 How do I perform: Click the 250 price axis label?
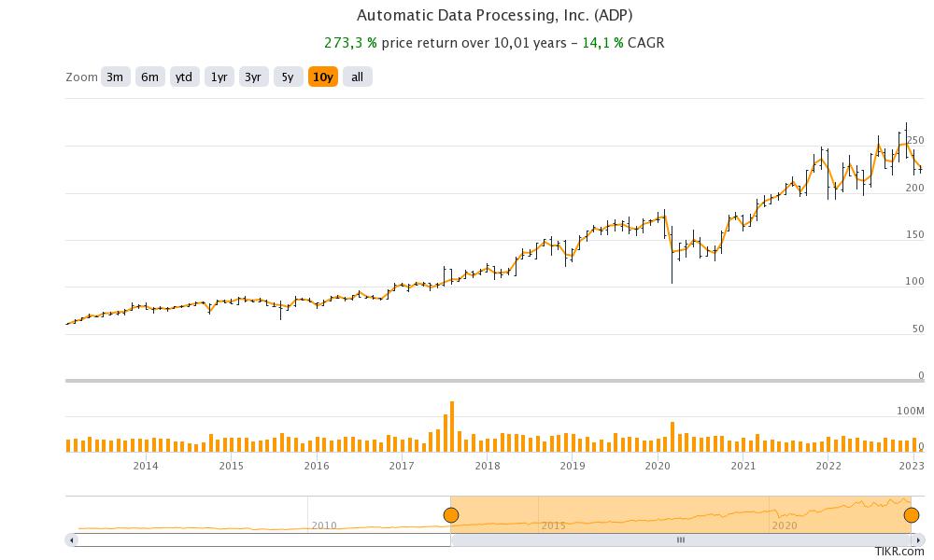coord(915,140)
